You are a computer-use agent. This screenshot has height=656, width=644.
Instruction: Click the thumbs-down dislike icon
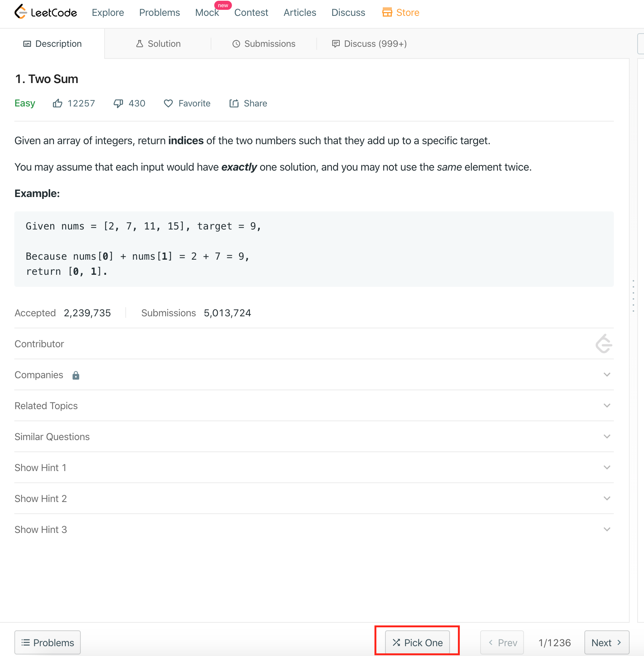118,103
